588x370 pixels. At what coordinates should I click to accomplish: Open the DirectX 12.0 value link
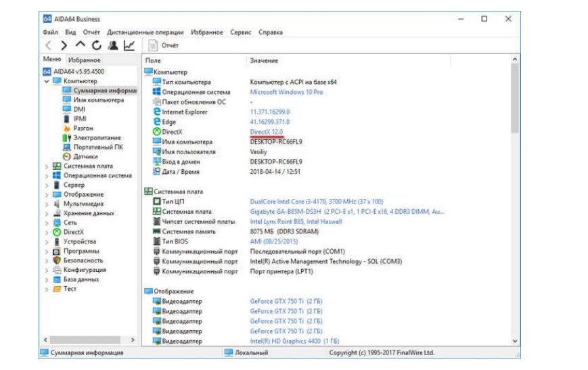pos(267,132)
